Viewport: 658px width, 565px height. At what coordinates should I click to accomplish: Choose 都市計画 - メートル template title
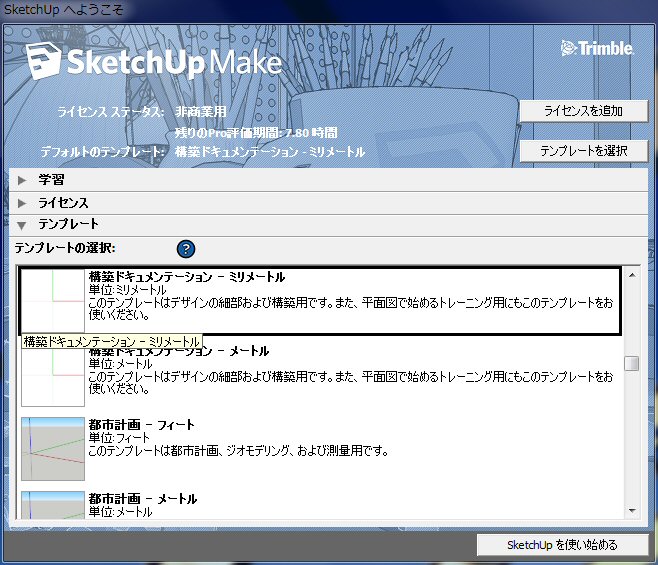click(143, 499)
